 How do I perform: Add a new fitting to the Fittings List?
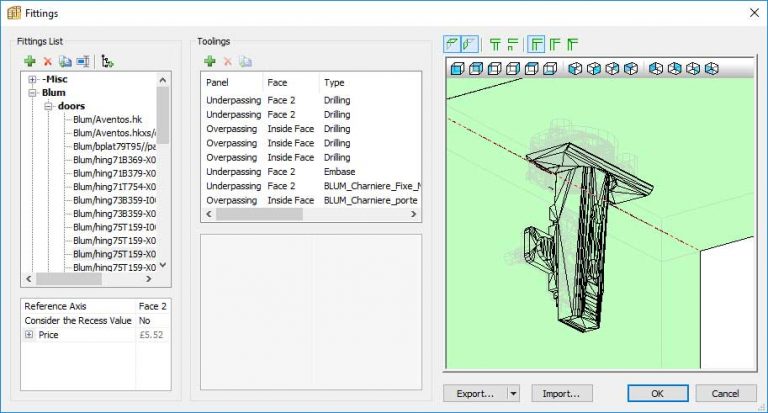(x=30, y=61)
